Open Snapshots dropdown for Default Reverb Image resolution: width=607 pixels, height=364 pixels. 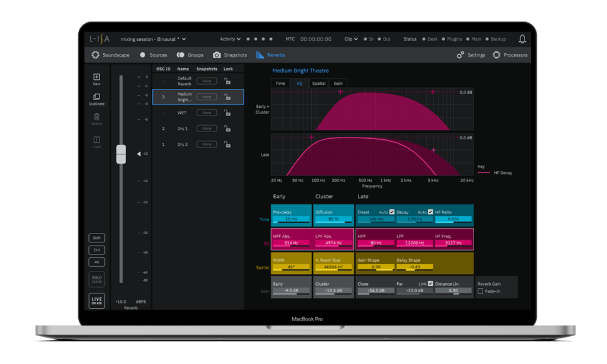point(207,81)
